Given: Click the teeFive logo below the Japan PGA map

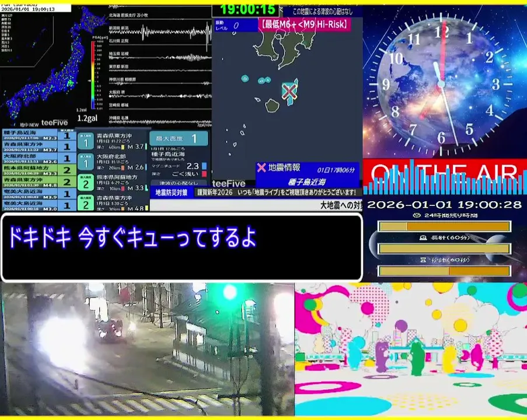Looking at the screenshot, I should 54,123.
